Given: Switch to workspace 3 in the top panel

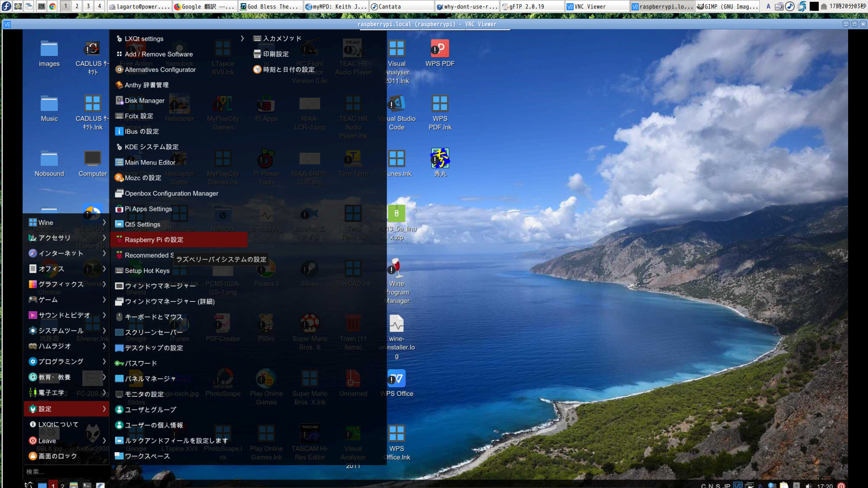Looking at the screenshot, I should tap(88, 6).
